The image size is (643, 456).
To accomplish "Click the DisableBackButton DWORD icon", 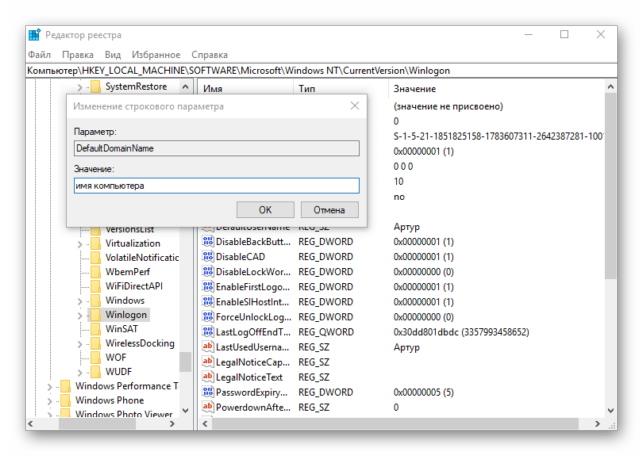I will click(x=207, y=241).
